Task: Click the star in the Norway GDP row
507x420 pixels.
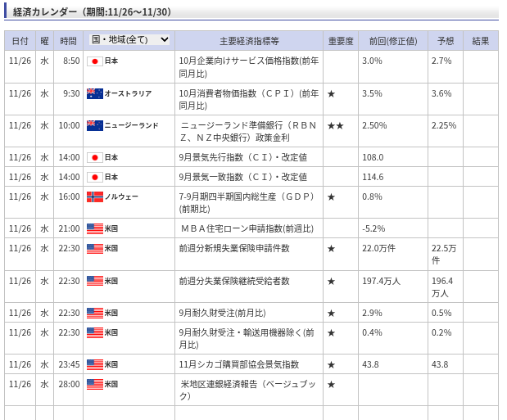Action: coord(331,196)
